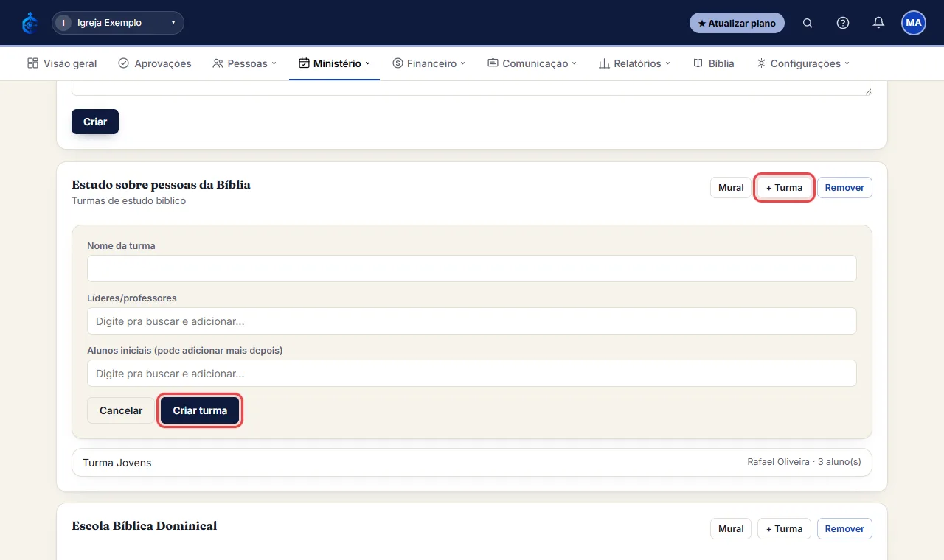Viewport: 944px width, 560px height.
Task: Cancel the new class form
Action: tap(121, 410)
